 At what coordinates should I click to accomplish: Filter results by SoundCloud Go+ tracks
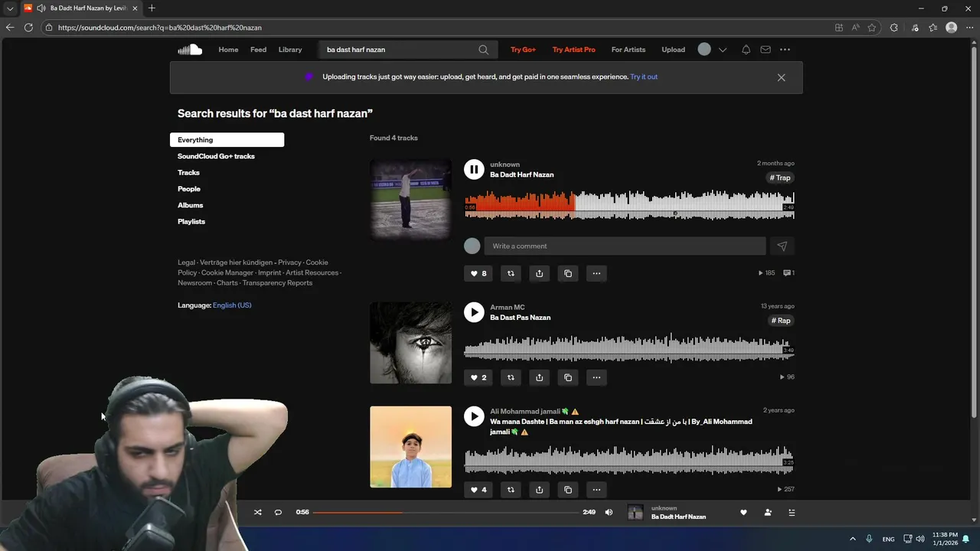click(216, 156)
